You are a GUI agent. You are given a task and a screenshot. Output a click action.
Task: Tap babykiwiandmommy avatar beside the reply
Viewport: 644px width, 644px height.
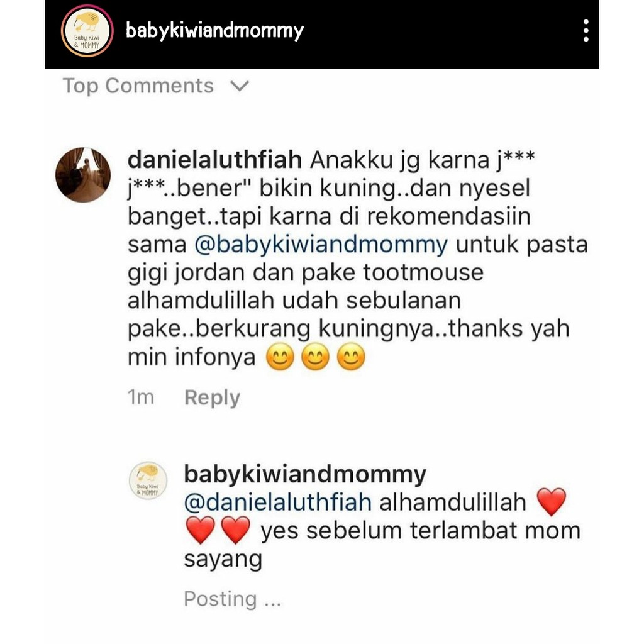coord(148,480)
